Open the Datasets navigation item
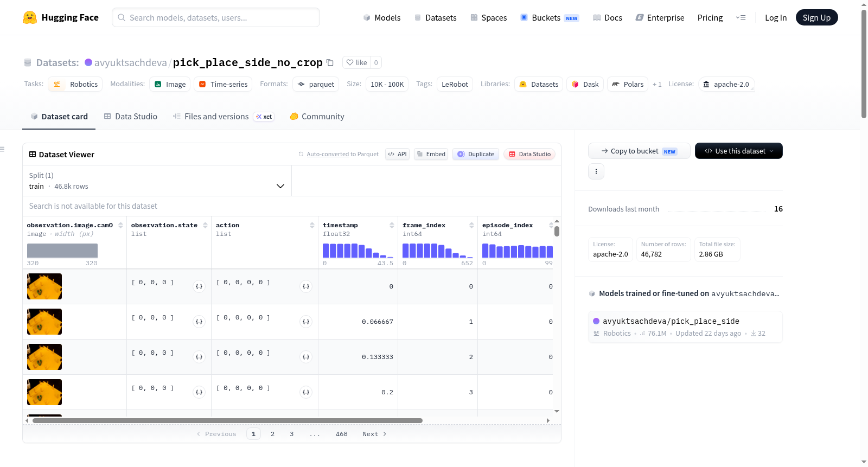868x467 pixels. tap(435, 17)
